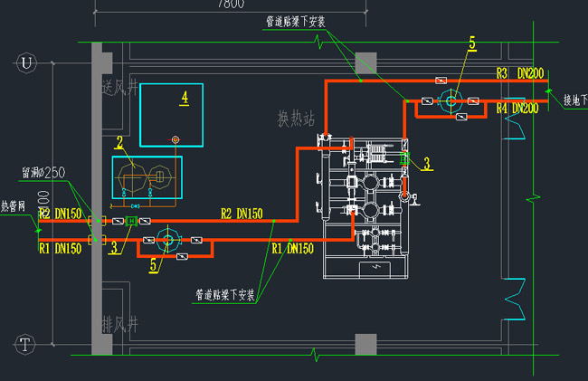Image resolution: width=588 pixels, height=381 pixels.
Task: Click the R4 DN200 pipe label
Action: pos(517,109)
